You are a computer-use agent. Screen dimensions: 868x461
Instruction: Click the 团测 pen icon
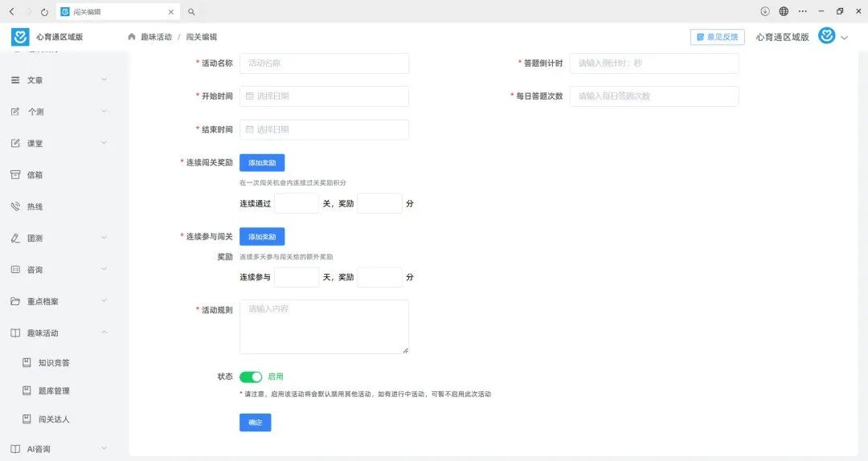click(x=15, y=238)
